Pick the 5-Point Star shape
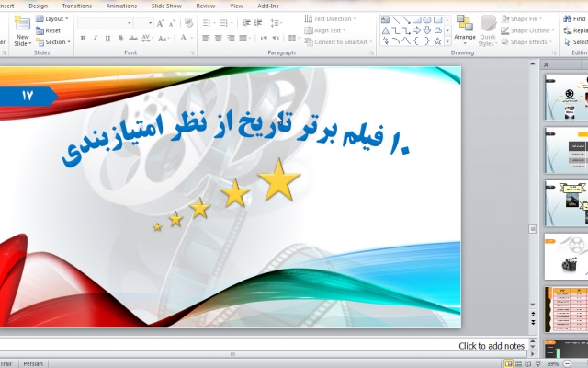588x368 pixels. [437, 40]
